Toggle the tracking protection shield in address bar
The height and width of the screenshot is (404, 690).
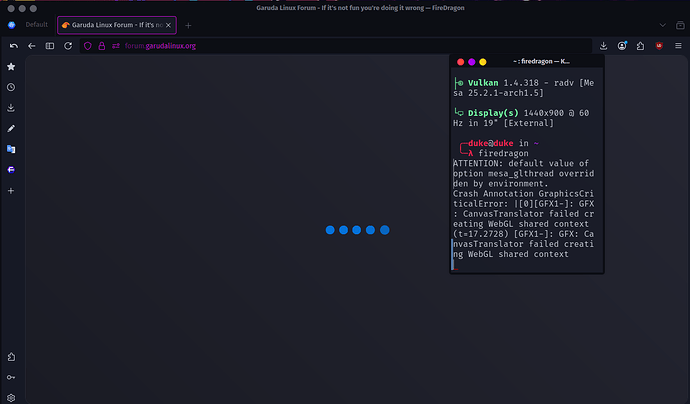[88, 45]
